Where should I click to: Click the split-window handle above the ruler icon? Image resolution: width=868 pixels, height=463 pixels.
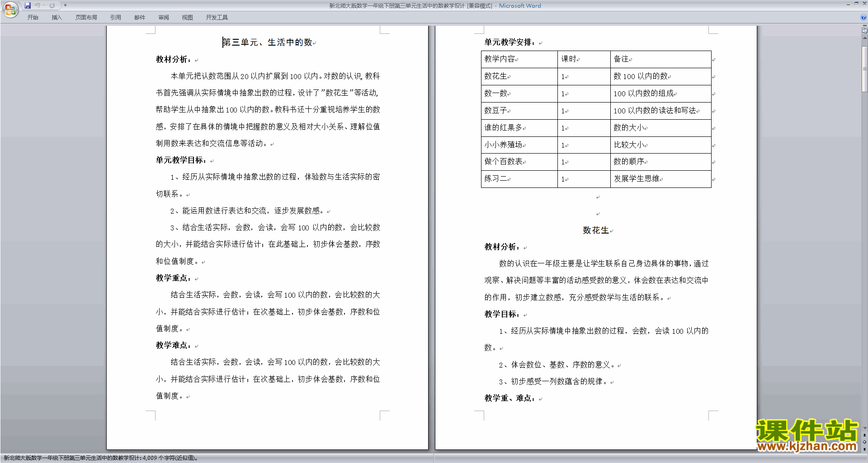(865, 26)
